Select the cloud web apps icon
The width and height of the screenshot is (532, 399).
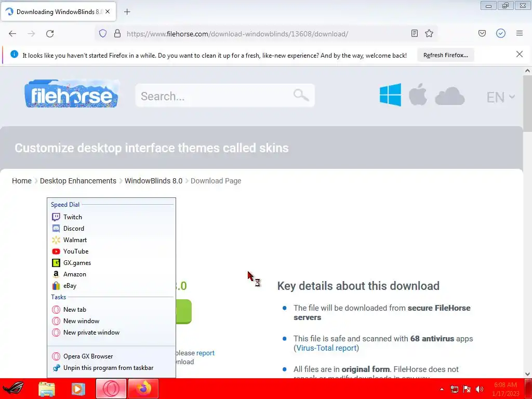pos(449,96)
